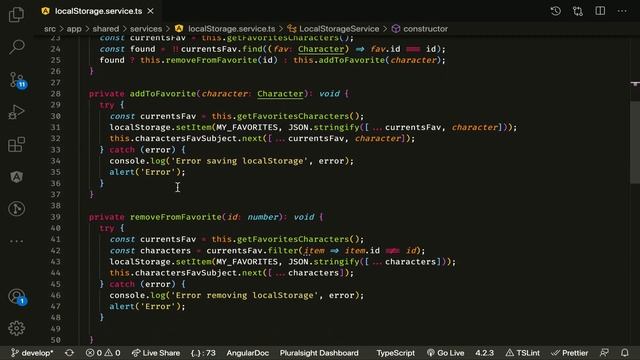Open changes compare icon in editor toolbar
This screenshot has width=640, height=360.
tap(578, 11)
